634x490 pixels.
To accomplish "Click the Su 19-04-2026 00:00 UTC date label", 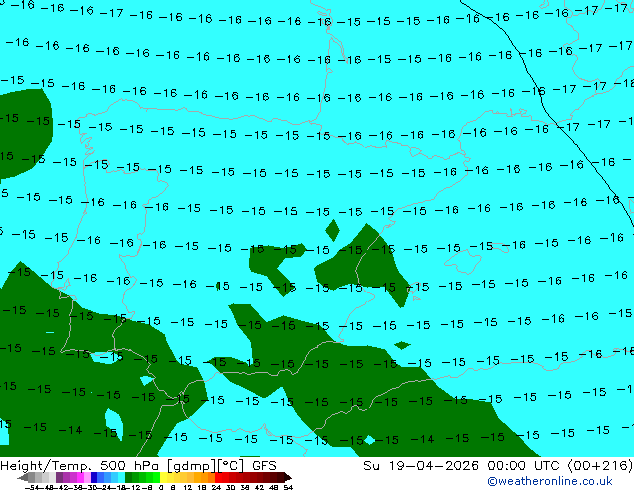I will (497, 466).
